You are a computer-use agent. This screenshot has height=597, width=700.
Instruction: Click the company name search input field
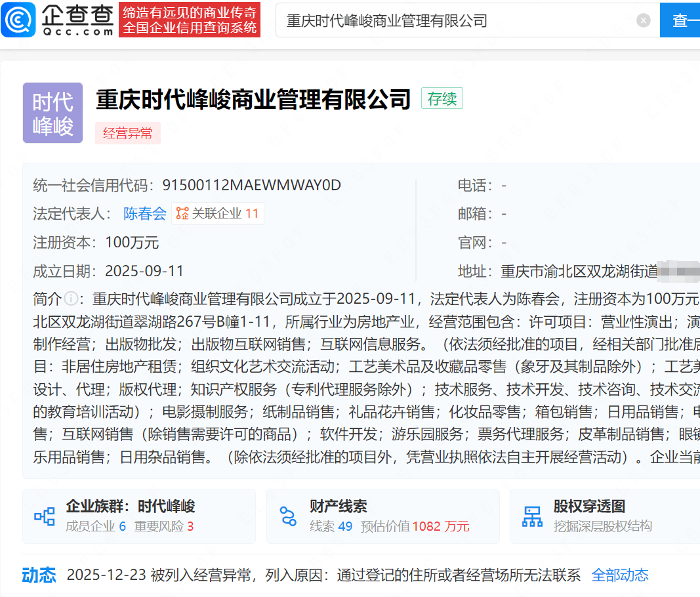[426, 20]
